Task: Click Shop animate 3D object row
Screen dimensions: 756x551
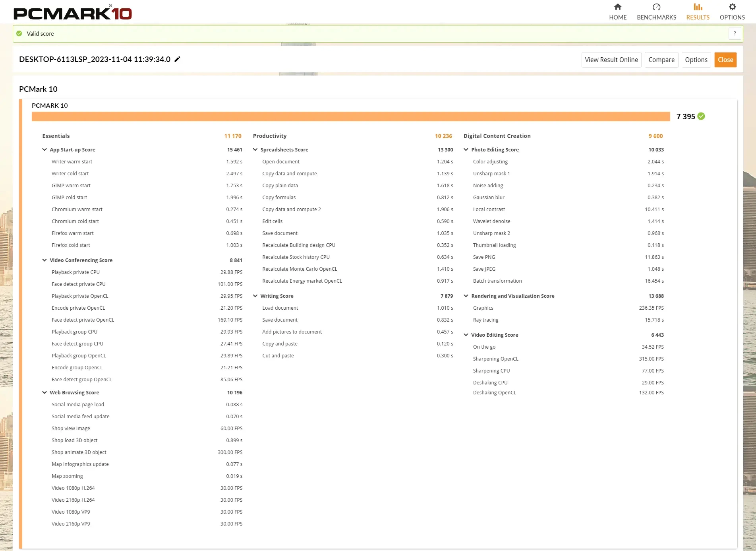Action: click(147, 452)
